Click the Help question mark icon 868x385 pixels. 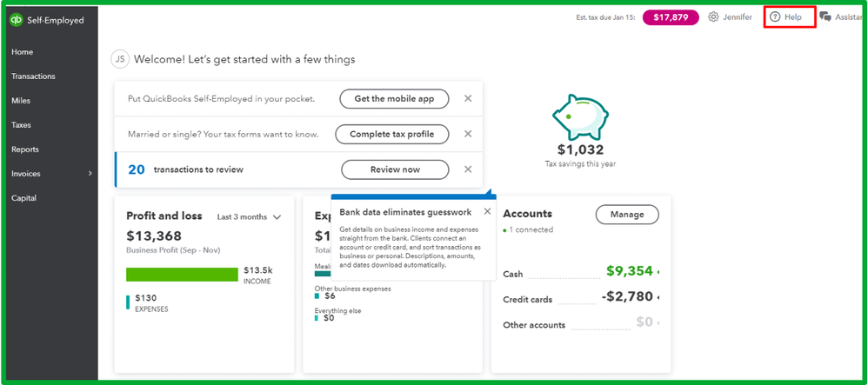click(775, 17)
